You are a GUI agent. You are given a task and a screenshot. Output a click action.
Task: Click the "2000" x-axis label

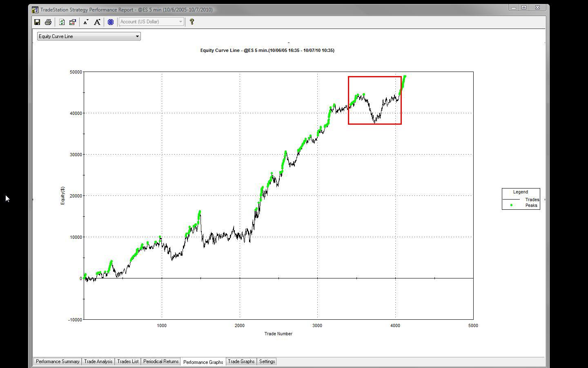[x=240, y=325]
